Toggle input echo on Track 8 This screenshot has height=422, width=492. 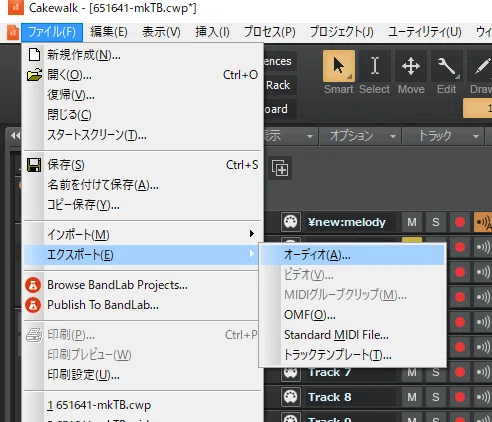483,397
